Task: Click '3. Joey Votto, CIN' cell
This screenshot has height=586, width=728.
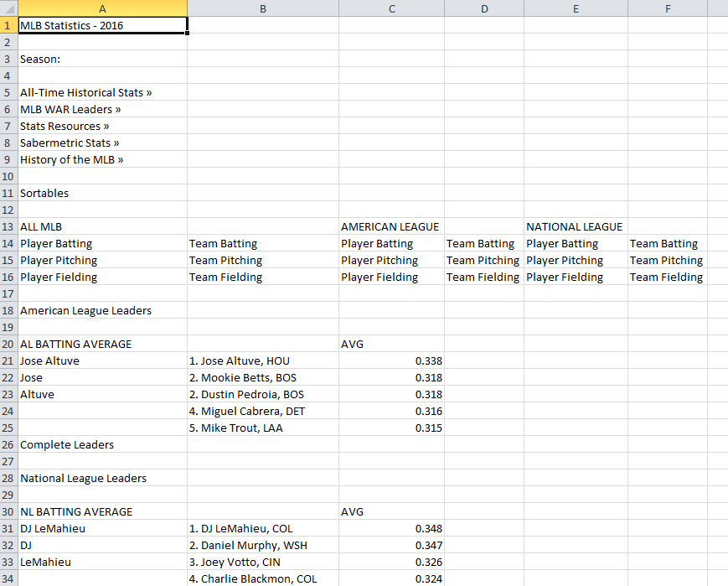Action: point(263,562)
